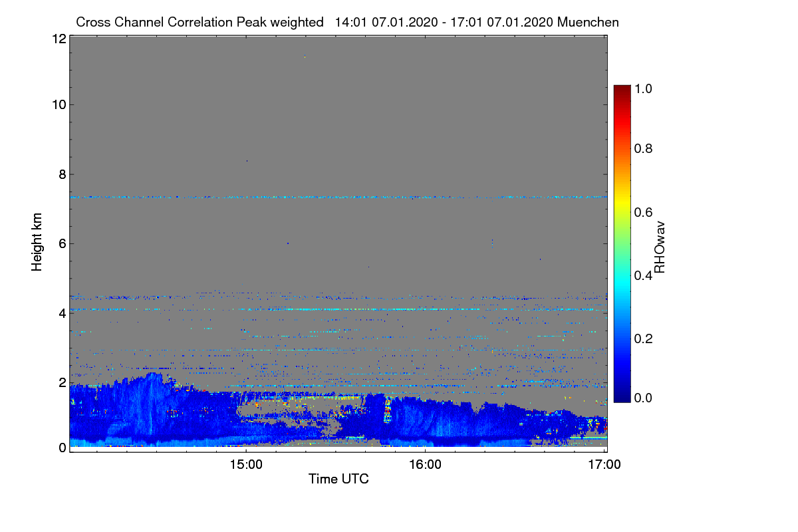This screenshot has width=798, height=532.
Task: Click the height axis label 4
Action: coord(62,313)
